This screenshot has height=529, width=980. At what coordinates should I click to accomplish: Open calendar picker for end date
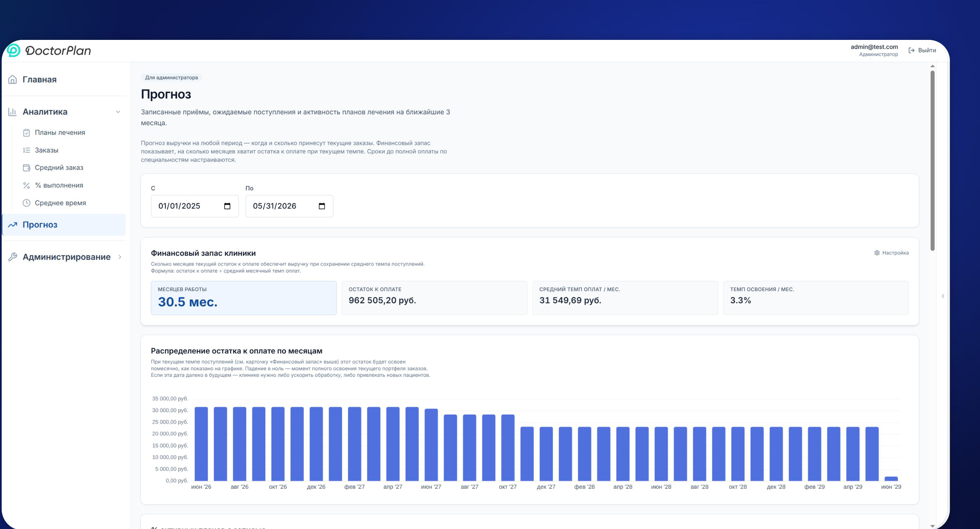click(322, 206)
